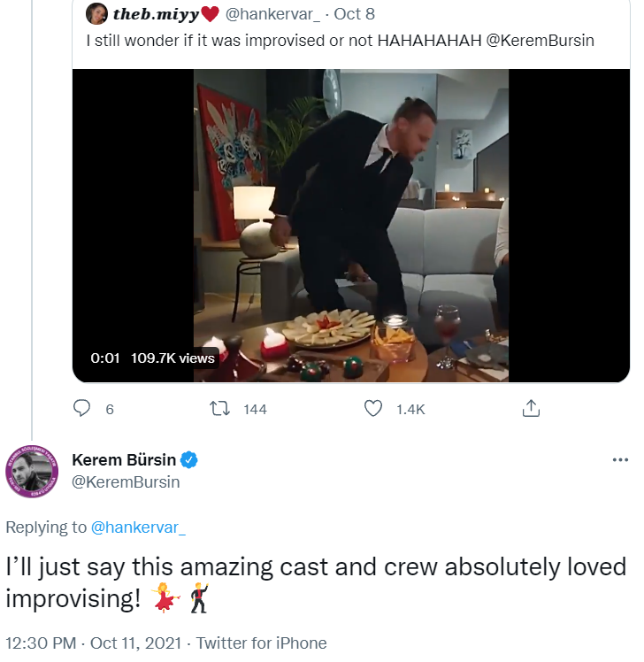This screenshot has height=662, width=644.
Task: Click the reply speech bubble icon
Action: coord(82,408)
